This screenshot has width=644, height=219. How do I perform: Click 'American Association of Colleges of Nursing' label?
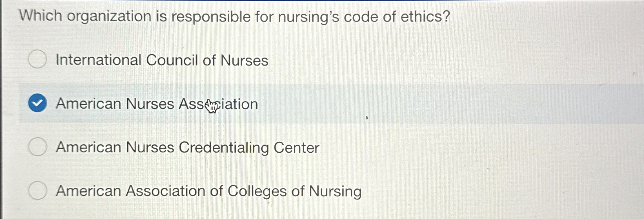click(208, 191)
